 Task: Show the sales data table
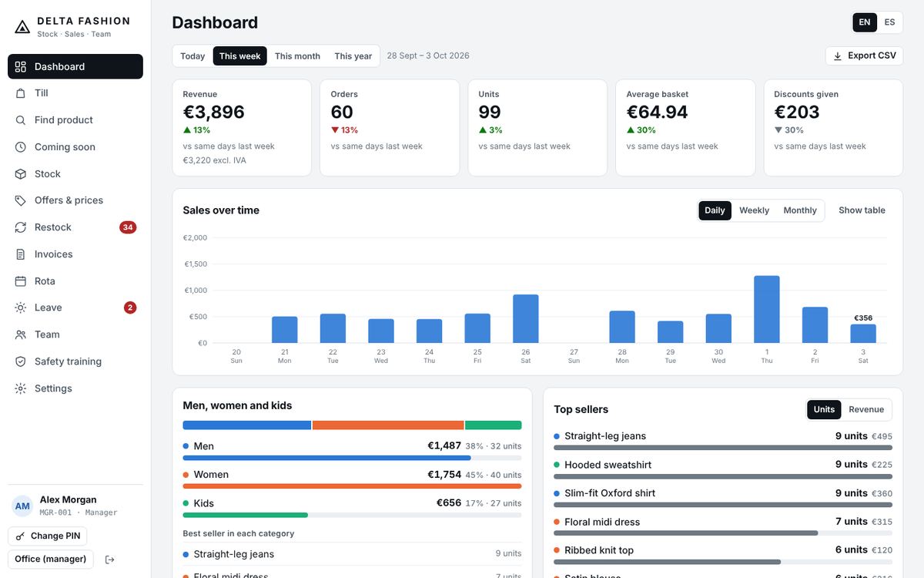pyautogui.click(x=862, y=210)
